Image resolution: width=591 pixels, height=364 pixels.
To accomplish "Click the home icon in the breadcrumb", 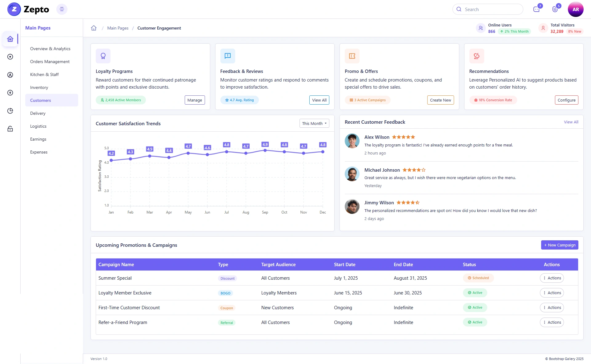I will (94, 28).
